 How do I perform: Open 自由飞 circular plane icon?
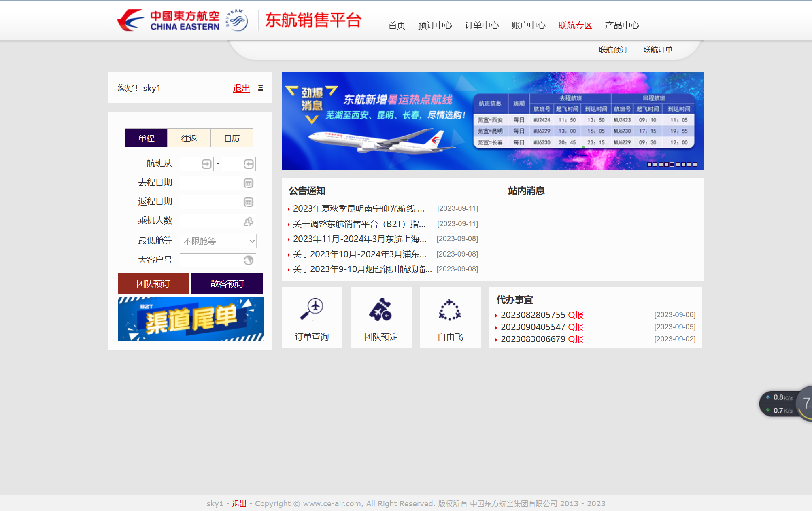(450, 310)
